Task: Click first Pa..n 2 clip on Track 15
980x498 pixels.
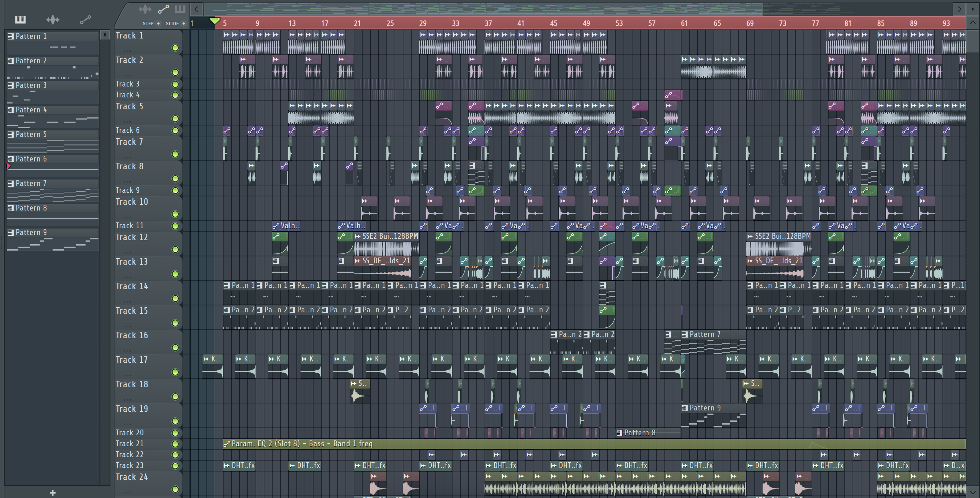Action: click(x=239, y=317)
